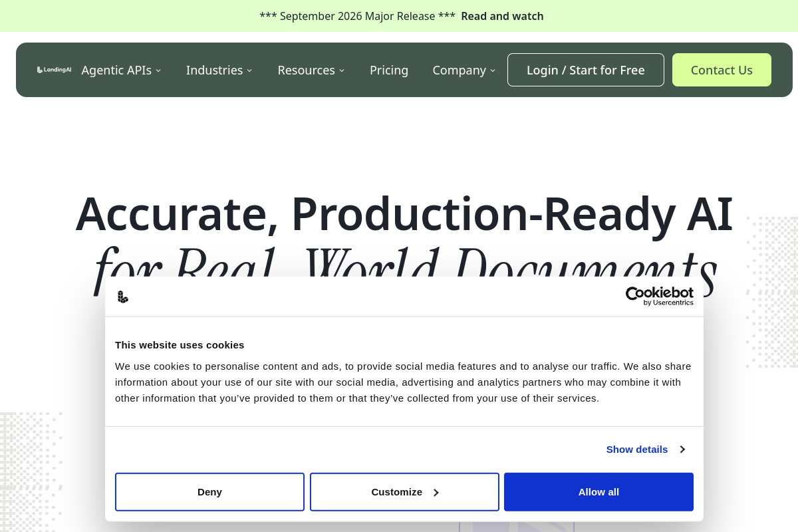Click the small logo in cookie dialog header

pos(122,297)
